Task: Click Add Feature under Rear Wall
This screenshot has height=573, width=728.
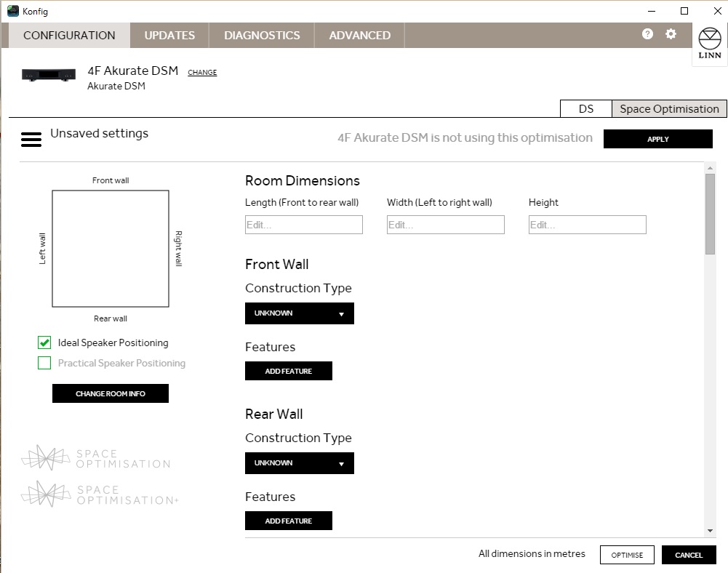Action: pyautogui.click(x=289, y=521)
